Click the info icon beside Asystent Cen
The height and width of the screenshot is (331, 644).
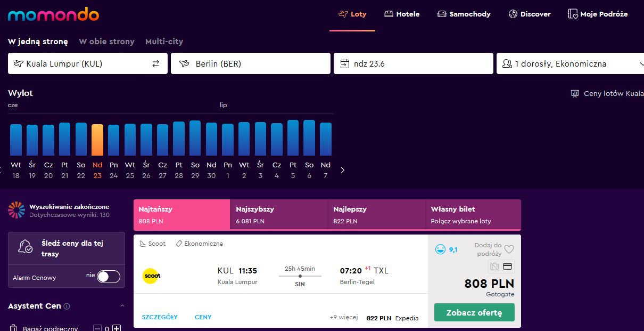pyautogui.click(x=67, y=306)
